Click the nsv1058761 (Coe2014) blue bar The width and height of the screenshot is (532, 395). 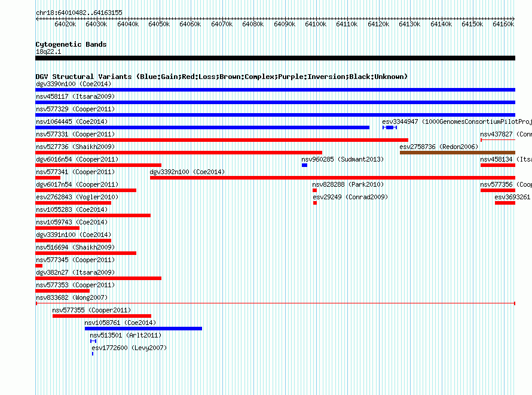(x=143, y=329)
